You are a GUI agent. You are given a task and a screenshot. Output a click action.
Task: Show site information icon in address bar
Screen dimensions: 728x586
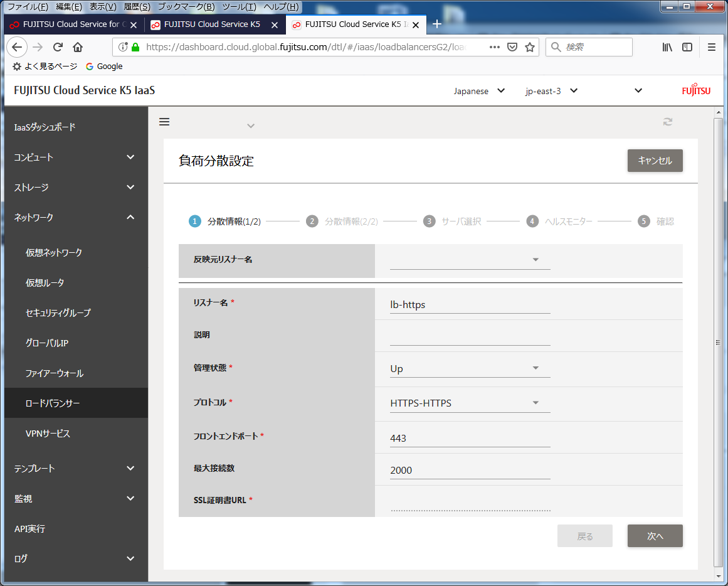pos(122,47)
